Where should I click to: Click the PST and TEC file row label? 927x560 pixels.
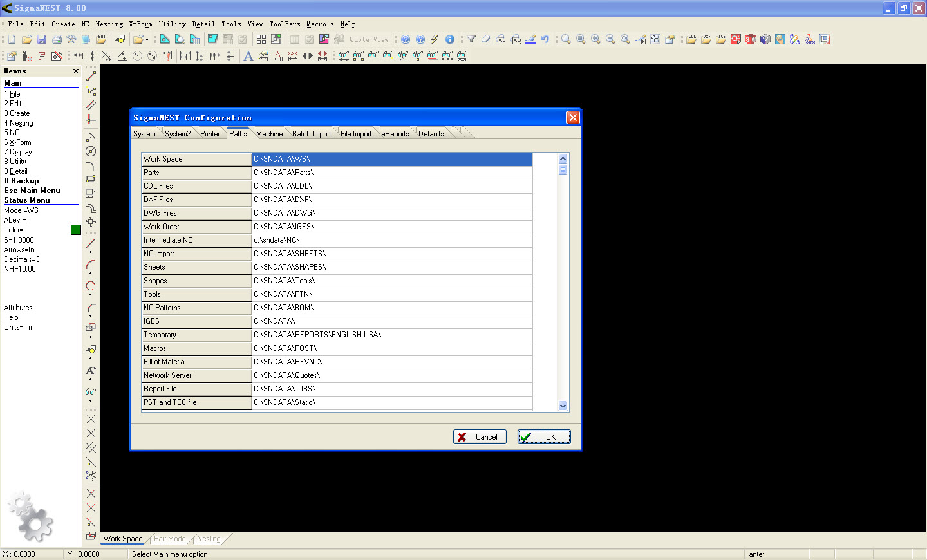(196, 402)
